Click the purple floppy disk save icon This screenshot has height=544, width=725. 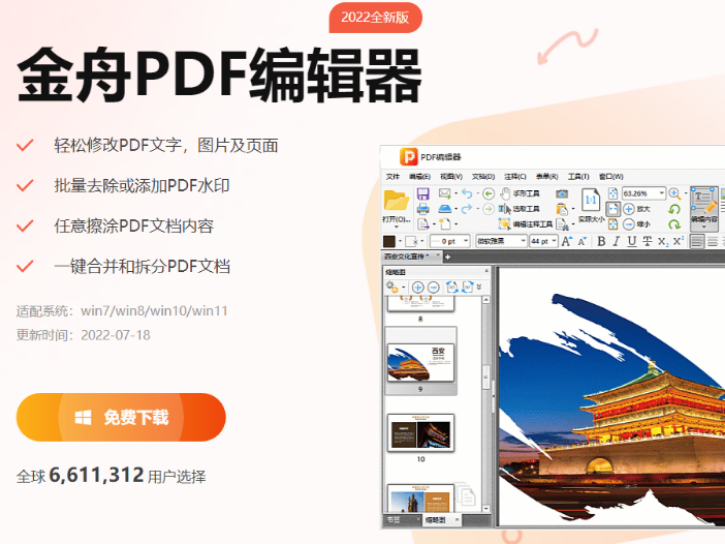pos(423,194)
